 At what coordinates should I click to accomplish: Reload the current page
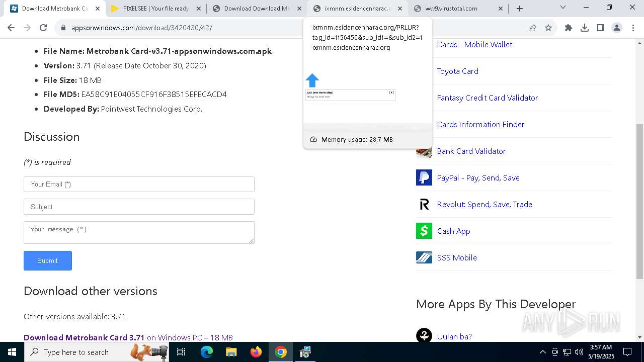[43, 28]
